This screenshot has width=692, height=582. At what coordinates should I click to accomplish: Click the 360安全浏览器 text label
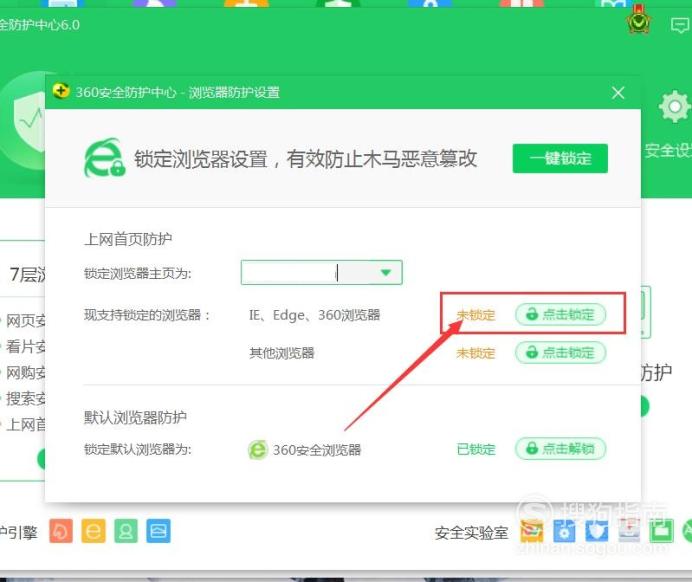317,450
